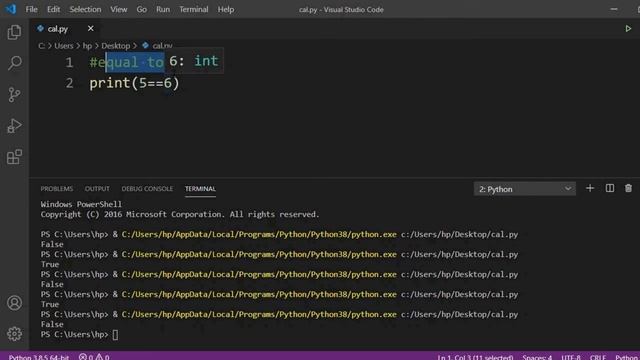Open the Run menu

(x=163, y=9)
